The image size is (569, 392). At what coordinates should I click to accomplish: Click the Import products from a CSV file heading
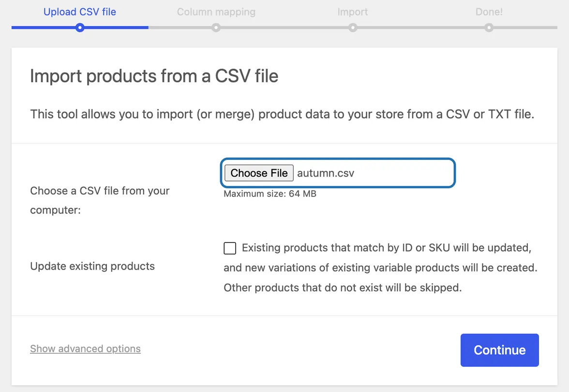point(154,76)
